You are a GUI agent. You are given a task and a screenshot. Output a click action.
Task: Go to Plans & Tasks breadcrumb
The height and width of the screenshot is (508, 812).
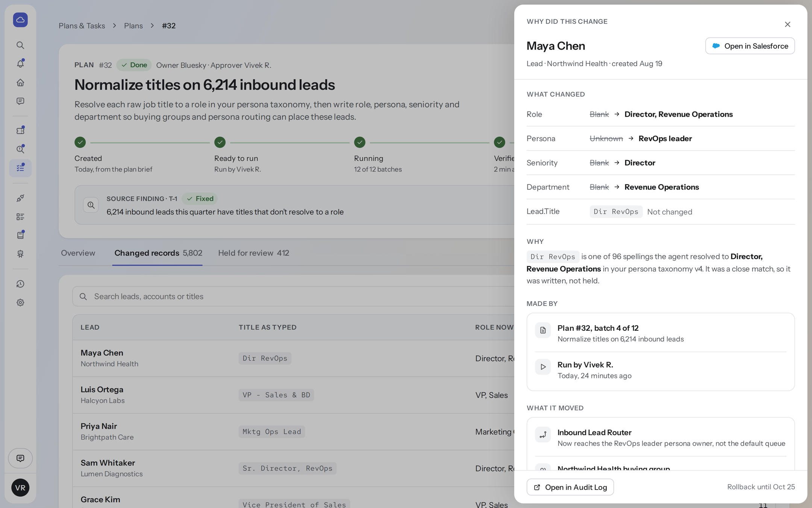click(x=82, y=26)
